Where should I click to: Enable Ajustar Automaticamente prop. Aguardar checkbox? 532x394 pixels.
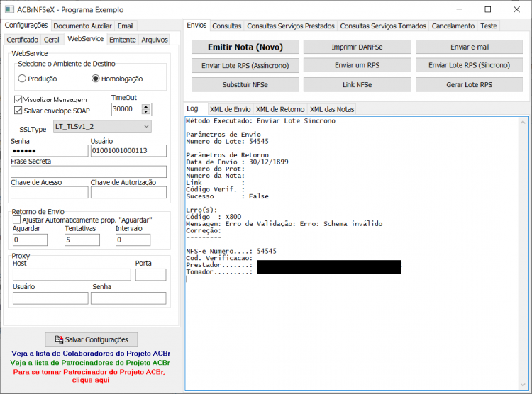(x=16, y=220)
